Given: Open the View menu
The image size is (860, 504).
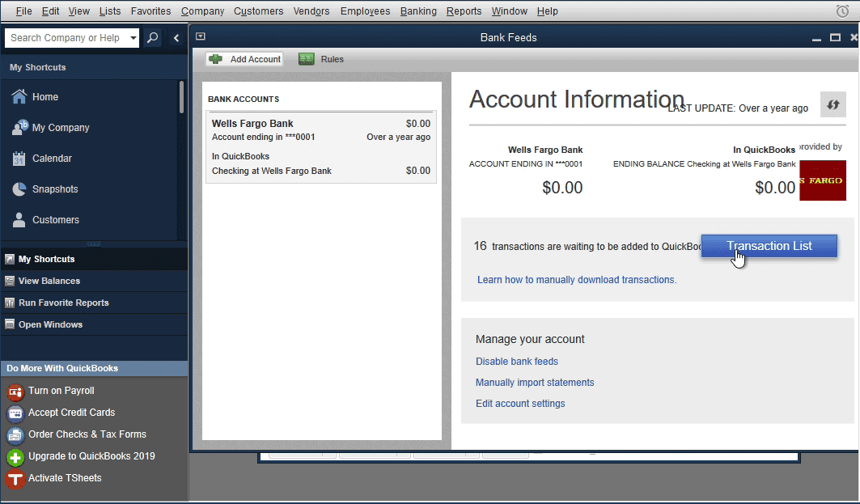Looking at the screenshot, I should [79, 11].
